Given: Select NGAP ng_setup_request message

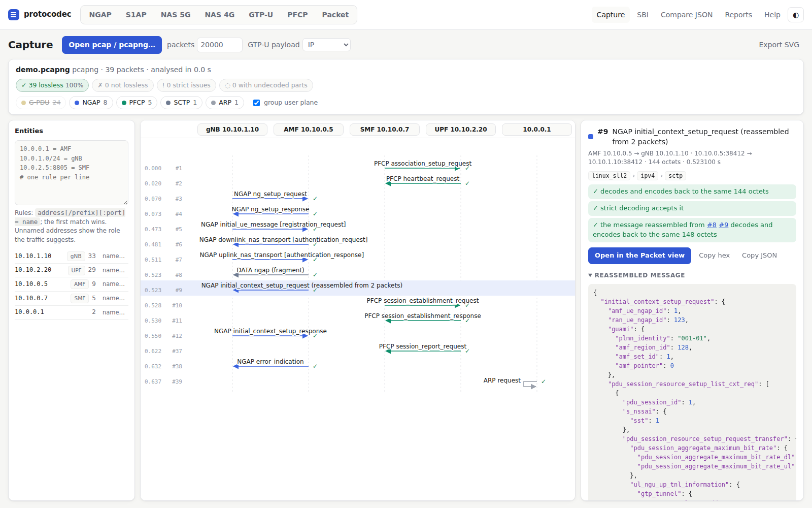Looking at the screenshot, I should tap(270, 194).
